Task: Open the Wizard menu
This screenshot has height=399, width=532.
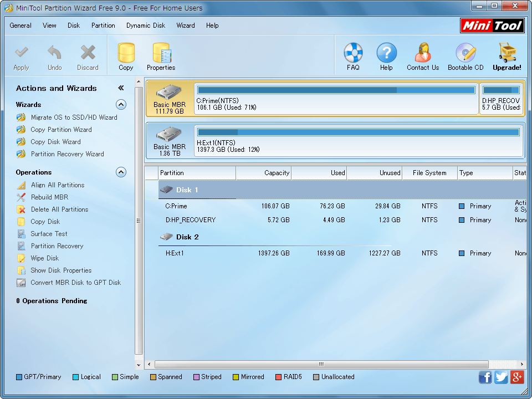Action: click(186, 25)
